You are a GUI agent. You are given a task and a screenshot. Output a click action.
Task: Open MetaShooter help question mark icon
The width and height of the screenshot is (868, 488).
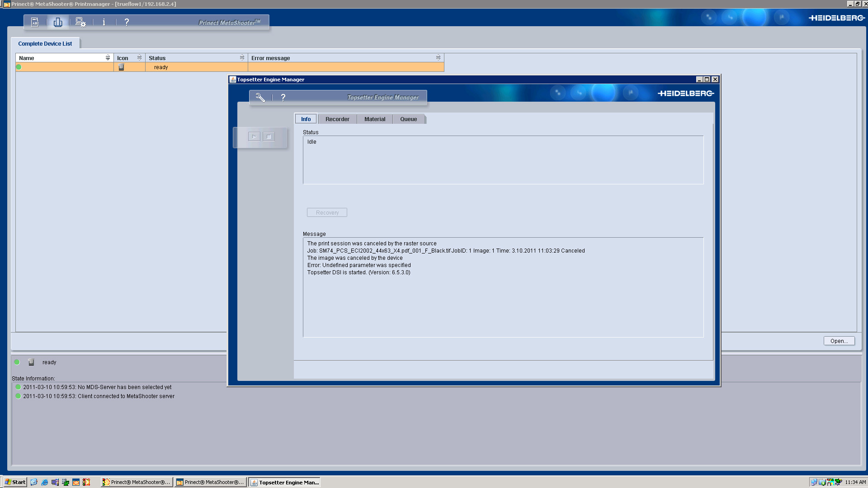coord(127,22)
